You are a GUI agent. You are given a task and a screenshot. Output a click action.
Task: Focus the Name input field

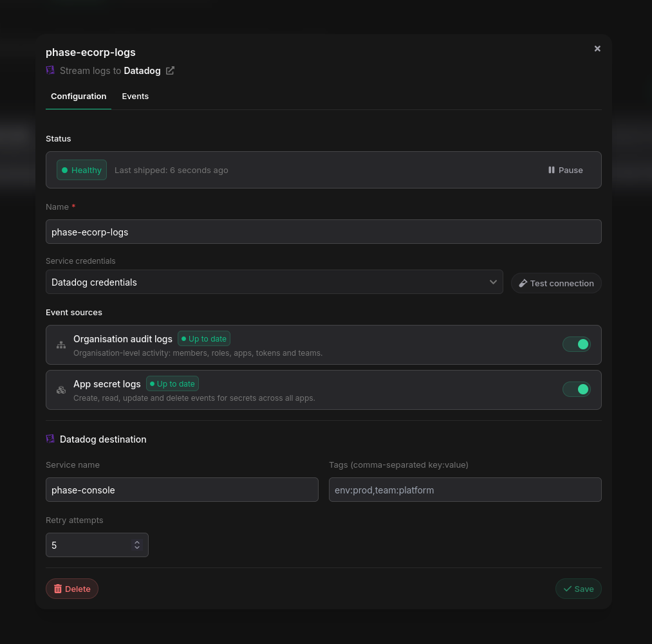click(324, 232)
